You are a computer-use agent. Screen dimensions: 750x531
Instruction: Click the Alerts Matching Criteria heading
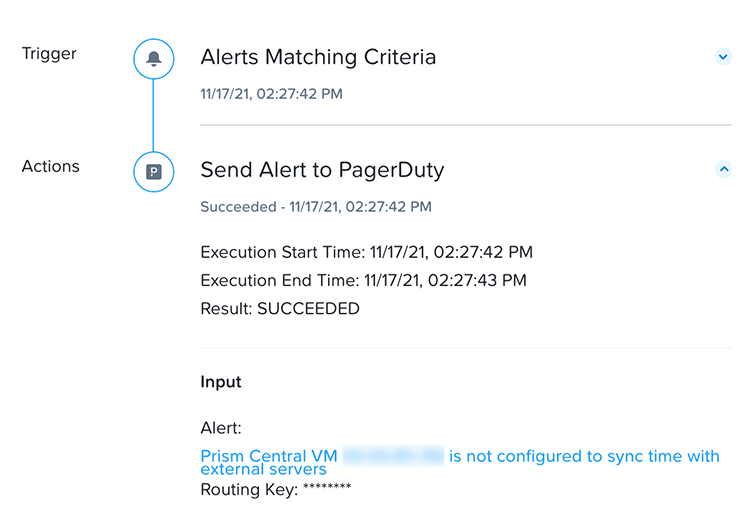pos(318,57)
